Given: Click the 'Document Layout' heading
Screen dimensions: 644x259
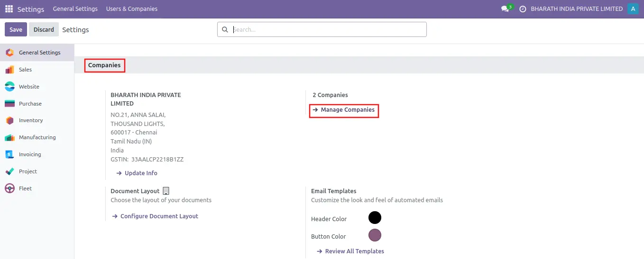Looking at the screenshot, I should pyautogui.click(x=135, y=191).
